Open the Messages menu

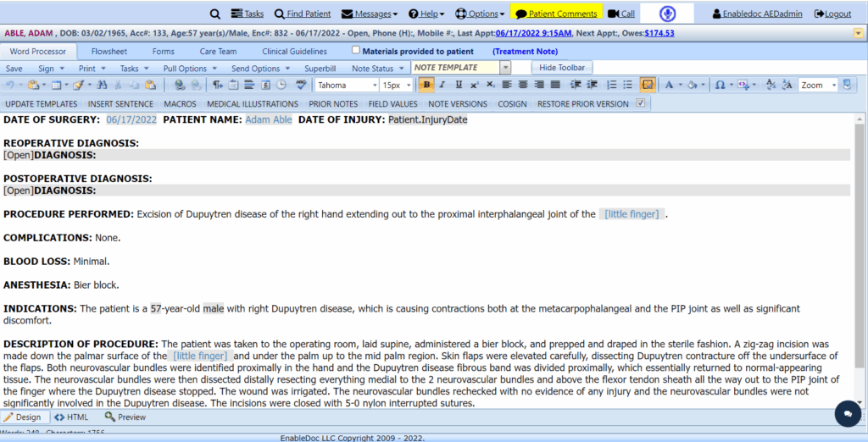pyautogui.click(x=370, y=14)
